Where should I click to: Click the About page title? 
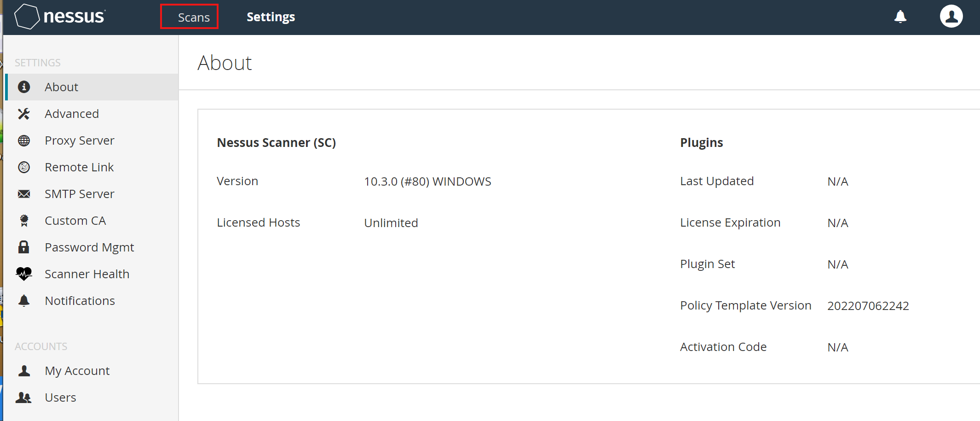point(225,63)
